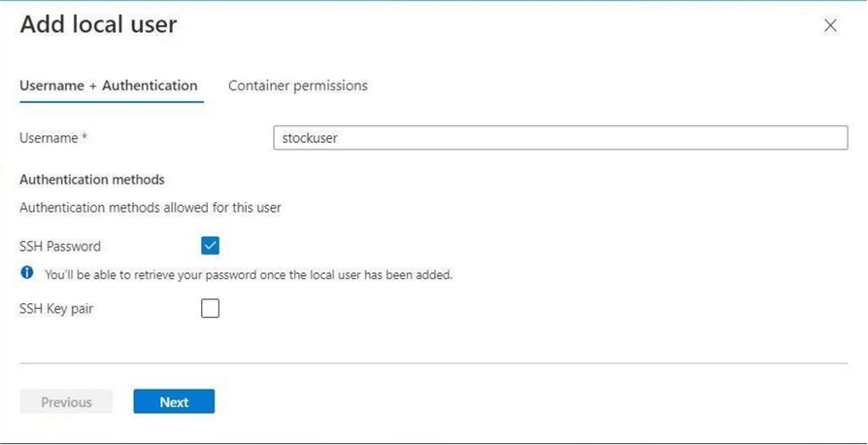Click into the Username input field
This screenshot has width=868, height=445.
click(x=560, y=138)
